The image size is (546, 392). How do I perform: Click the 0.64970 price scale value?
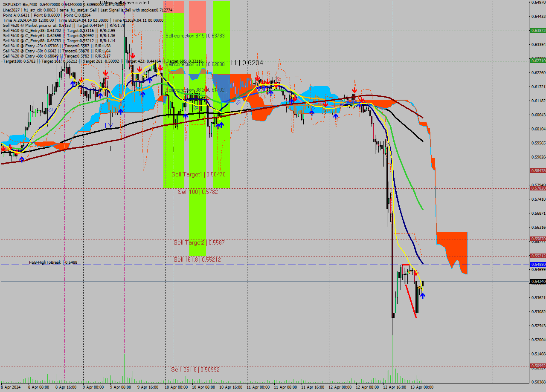pos(539,3)
